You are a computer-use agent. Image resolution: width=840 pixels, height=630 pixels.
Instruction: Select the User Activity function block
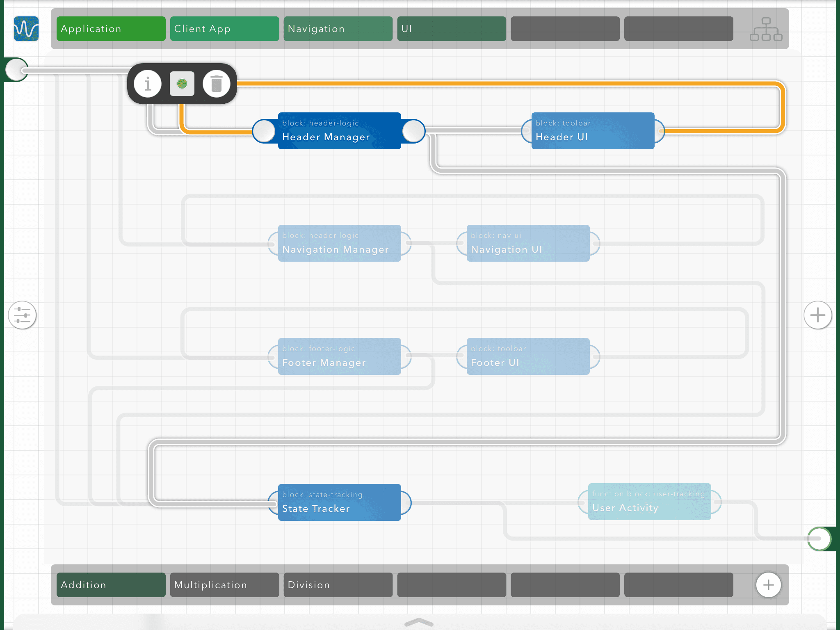[x=649, y=502]
